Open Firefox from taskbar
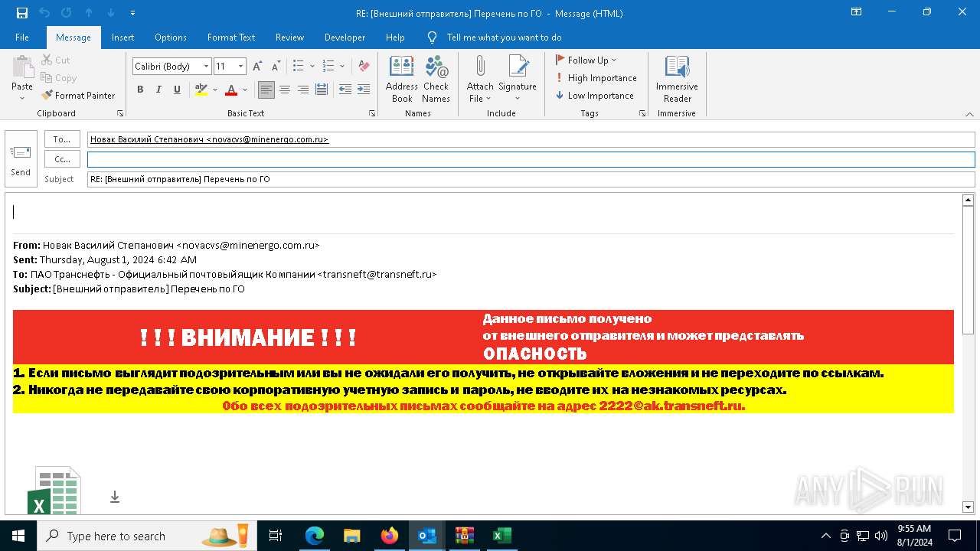 click(x=390, y=536)
